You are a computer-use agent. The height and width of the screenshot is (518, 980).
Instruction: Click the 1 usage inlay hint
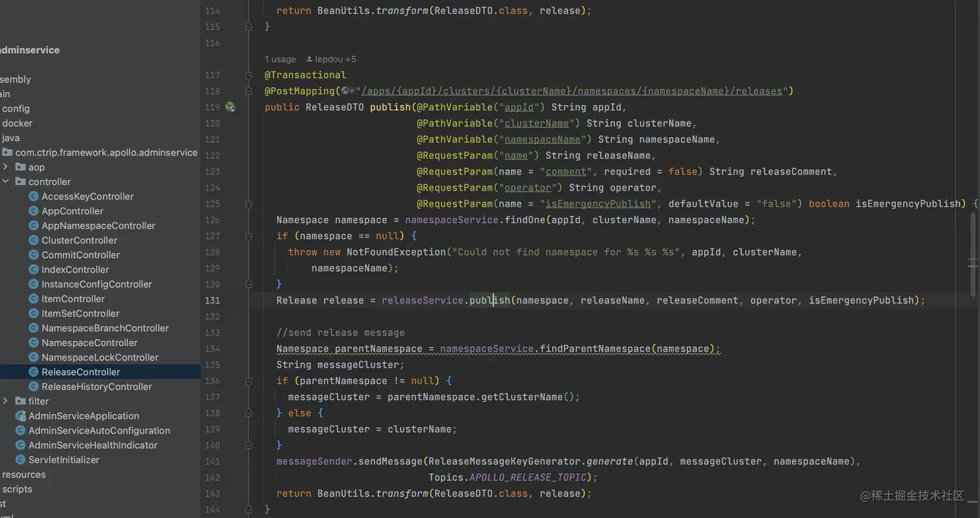tap(280, 59)
